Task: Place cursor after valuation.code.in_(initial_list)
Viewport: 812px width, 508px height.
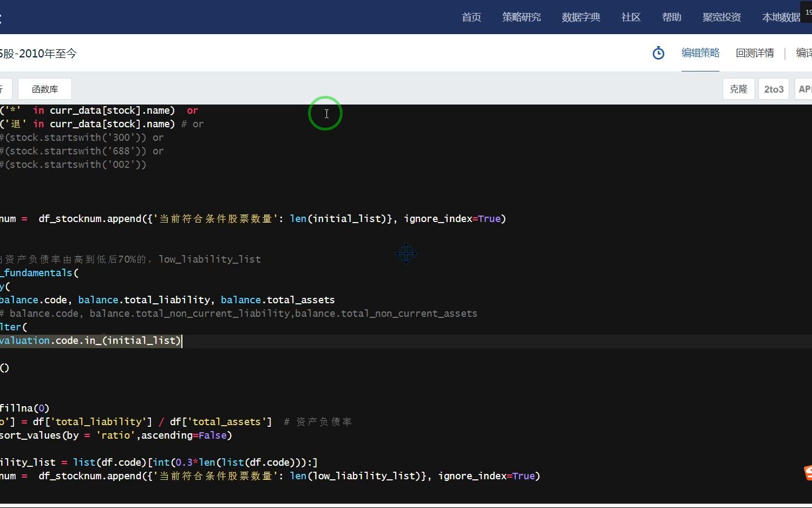Action: click(181, 341)
